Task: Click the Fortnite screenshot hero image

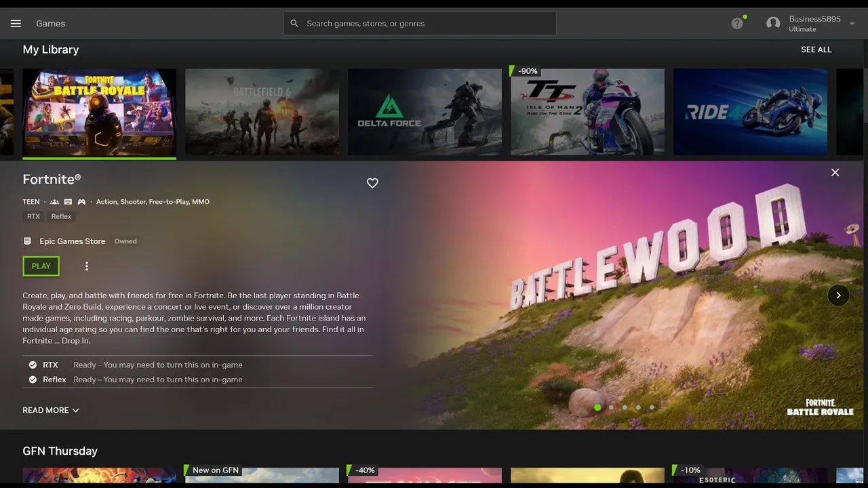Action: pos(627,295)
